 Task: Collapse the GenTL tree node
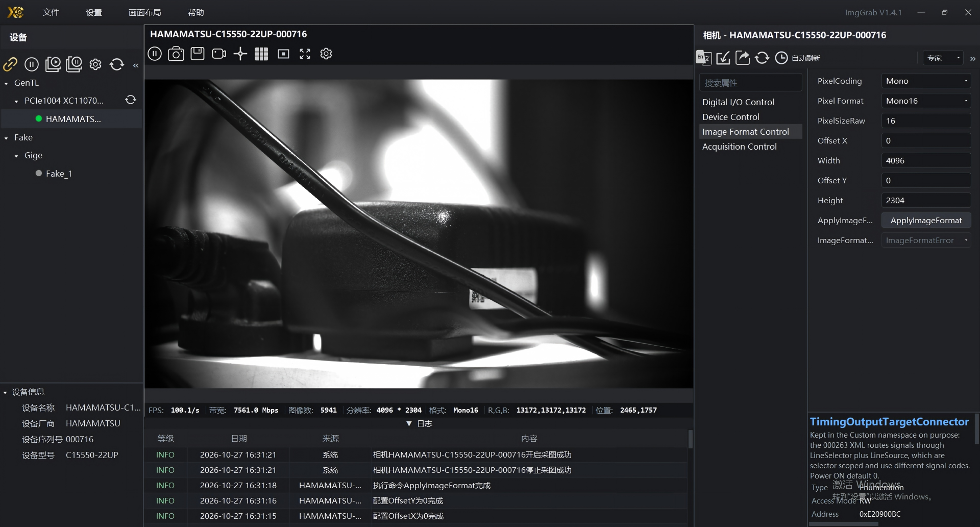coord(6,83)
